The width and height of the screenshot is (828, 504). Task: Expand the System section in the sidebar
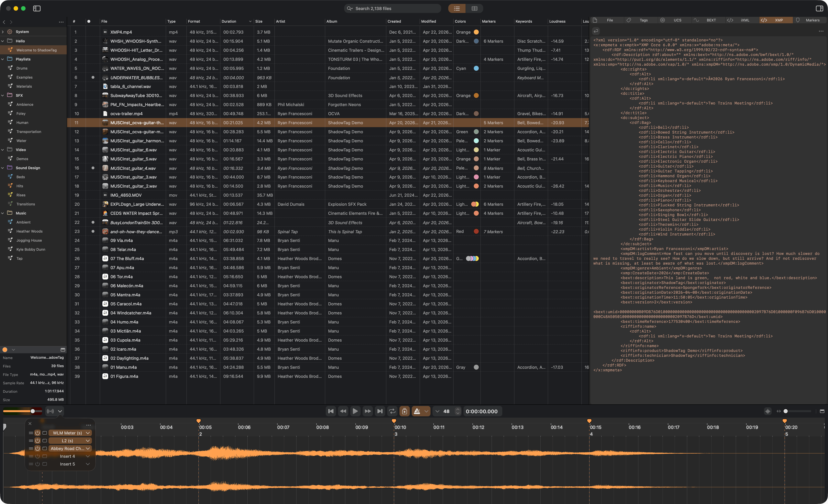3,32
